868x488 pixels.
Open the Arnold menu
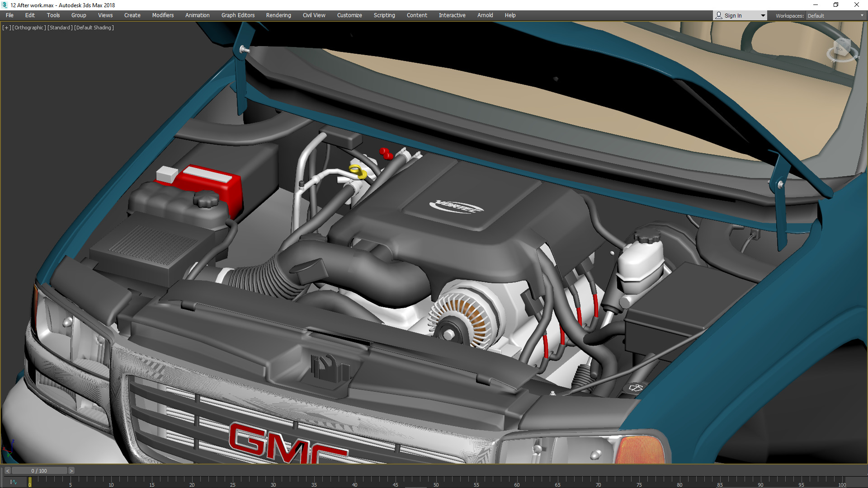485,15
